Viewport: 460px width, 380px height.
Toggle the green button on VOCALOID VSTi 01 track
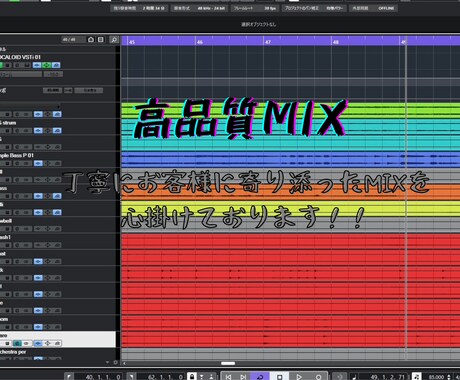[x=1, y=65]
